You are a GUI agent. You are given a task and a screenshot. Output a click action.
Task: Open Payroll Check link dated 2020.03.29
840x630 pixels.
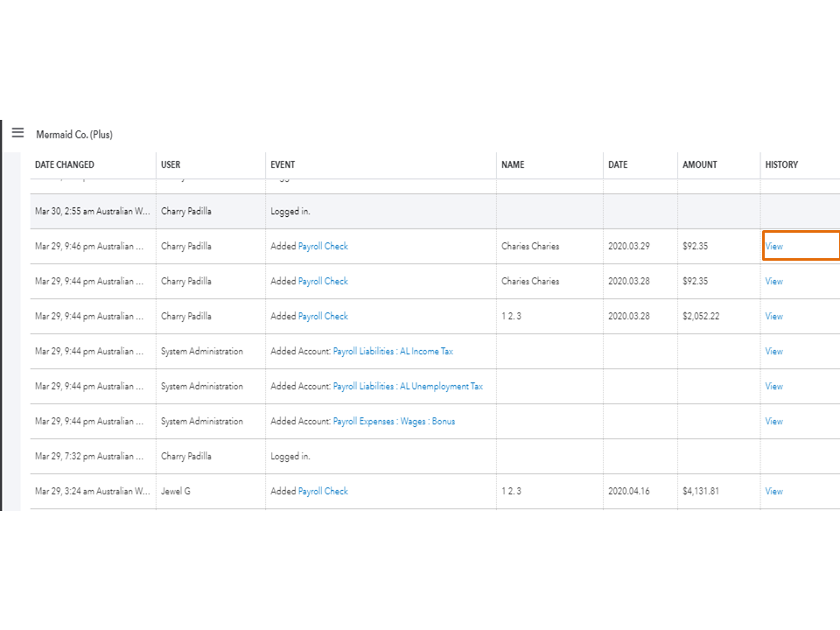tap(323, 247)
